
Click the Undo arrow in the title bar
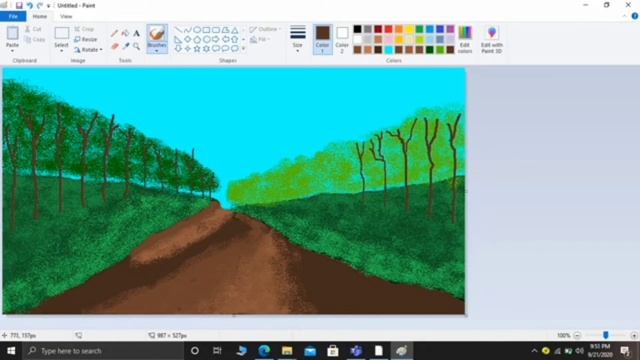click(29, 6)
